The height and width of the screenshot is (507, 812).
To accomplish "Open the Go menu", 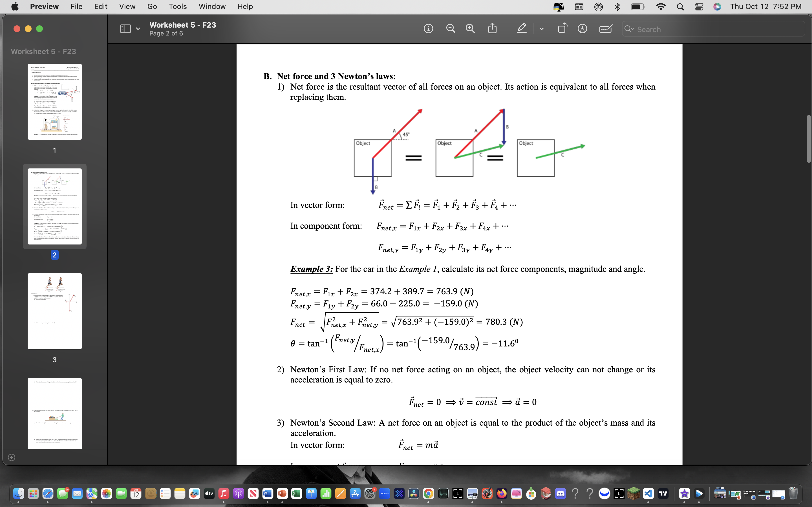I will (152, 6).
